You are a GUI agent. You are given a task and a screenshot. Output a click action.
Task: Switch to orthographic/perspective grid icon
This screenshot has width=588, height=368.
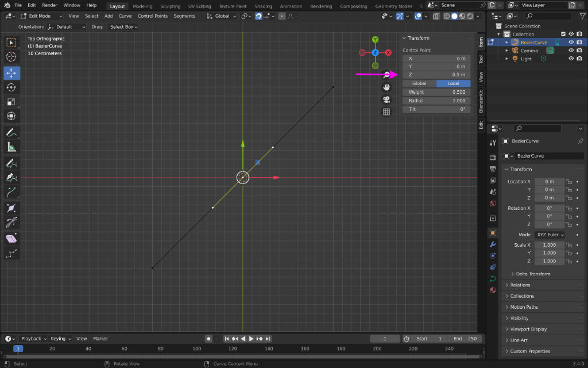(x=386, y=112)
